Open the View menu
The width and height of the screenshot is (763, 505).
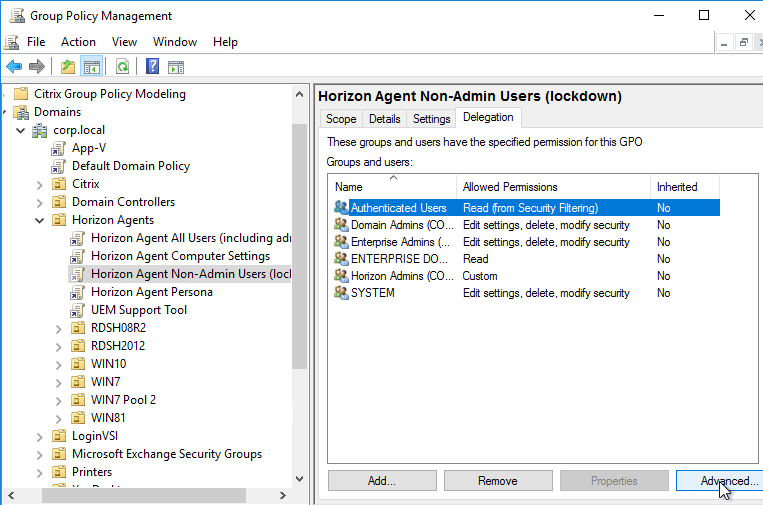pos(124,42)
